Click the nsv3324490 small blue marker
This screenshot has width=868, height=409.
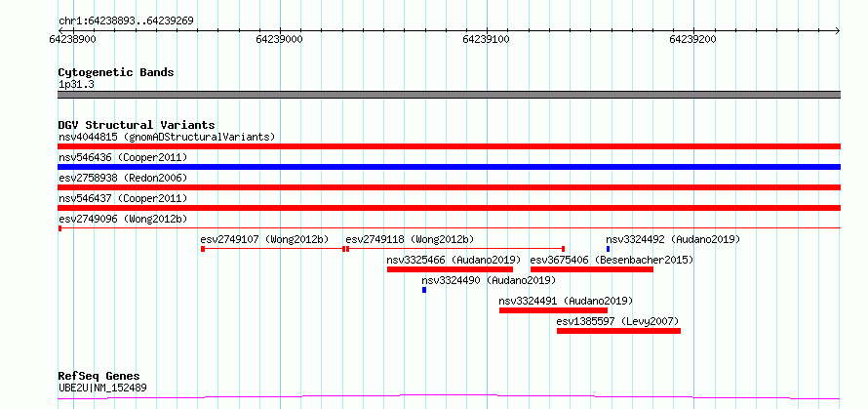(x=424, y=290)
